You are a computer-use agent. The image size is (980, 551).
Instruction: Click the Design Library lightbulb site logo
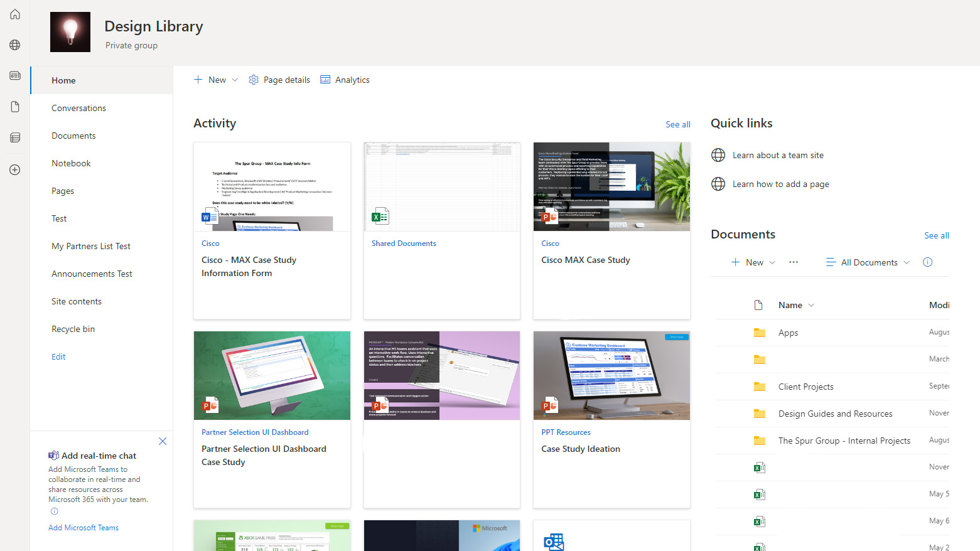click(x=70, y=32)
